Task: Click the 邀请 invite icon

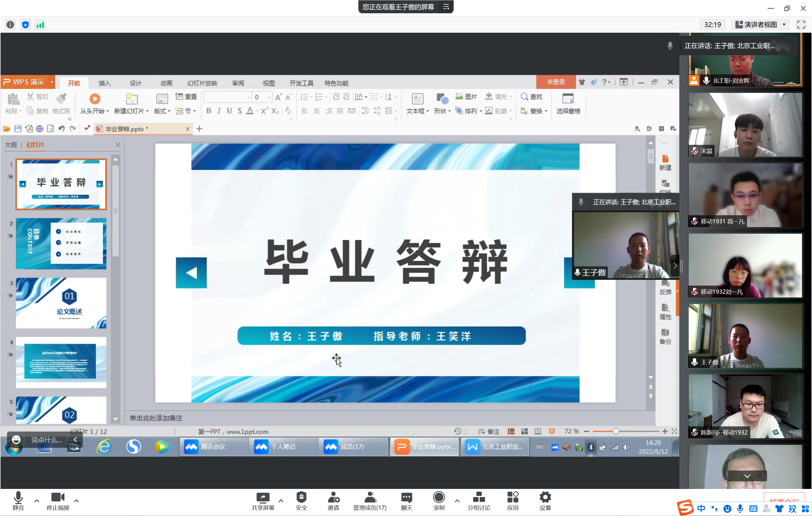Action: click(333, 497)
